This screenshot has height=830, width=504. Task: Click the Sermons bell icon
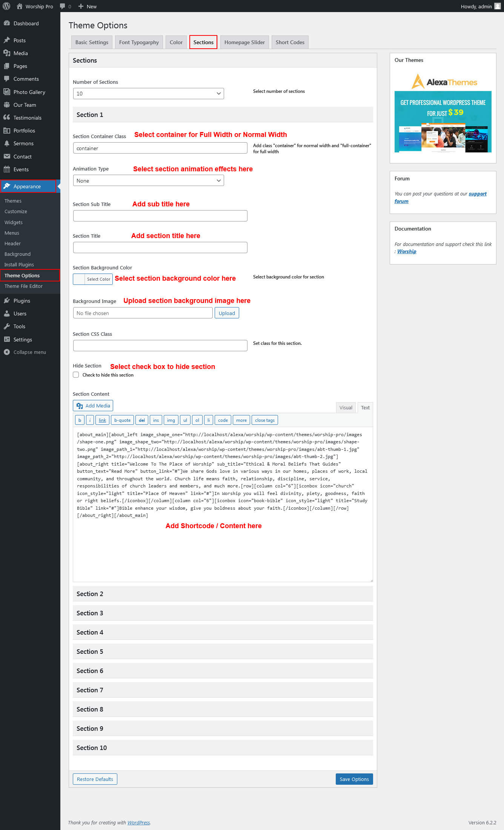pyautogui.click(x=7, y=143)
